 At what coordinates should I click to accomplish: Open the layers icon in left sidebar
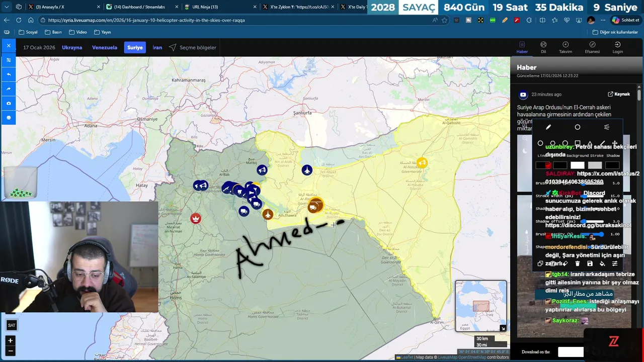point(9,60)
